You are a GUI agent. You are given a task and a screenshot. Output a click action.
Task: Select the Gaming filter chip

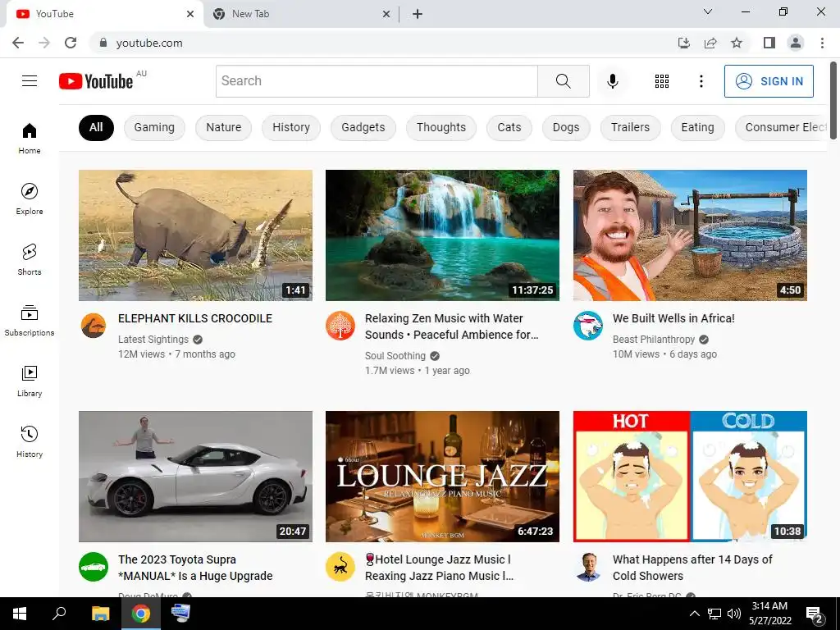click(154, 127)
